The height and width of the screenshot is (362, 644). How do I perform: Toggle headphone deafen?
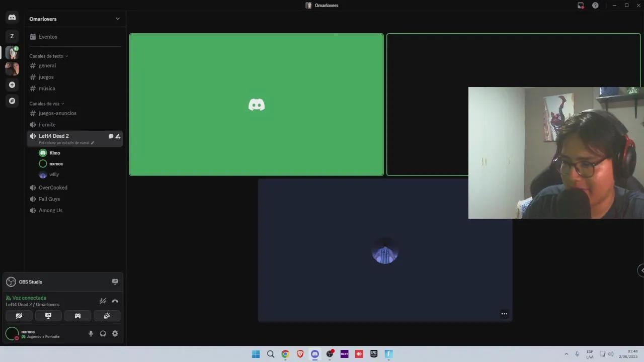[103, 333]
